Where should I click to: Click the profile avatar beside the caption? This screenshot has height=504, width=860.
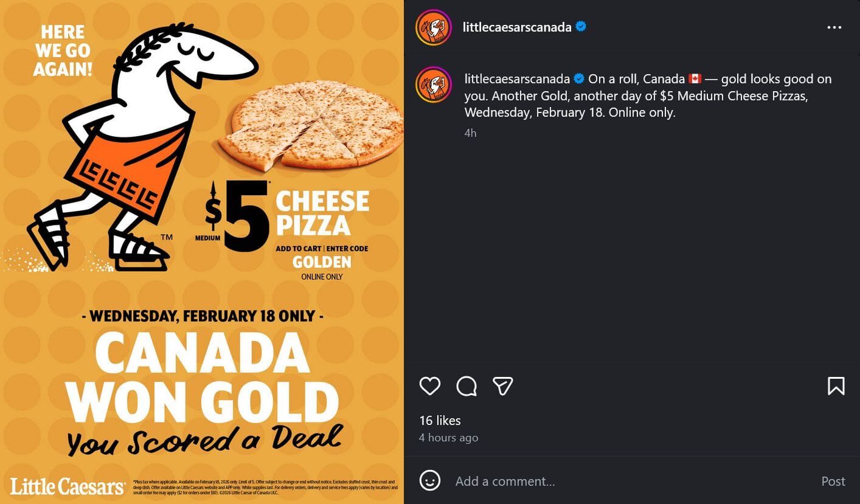434,85
